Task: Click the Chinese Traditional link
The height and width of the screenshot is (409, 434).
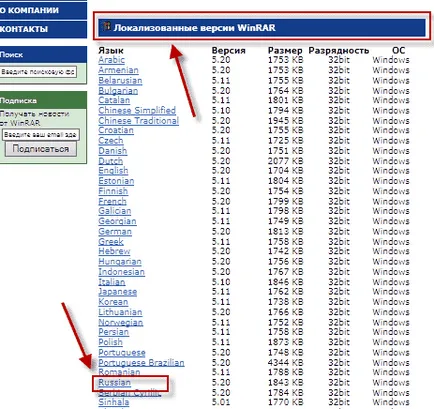Action: point(138,121)
